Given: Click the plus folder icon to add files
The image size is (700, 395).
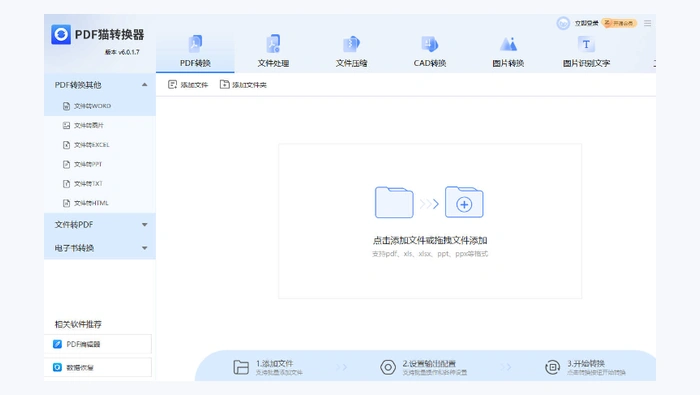Looking at the screenshot, I should (x=464, y=202).
